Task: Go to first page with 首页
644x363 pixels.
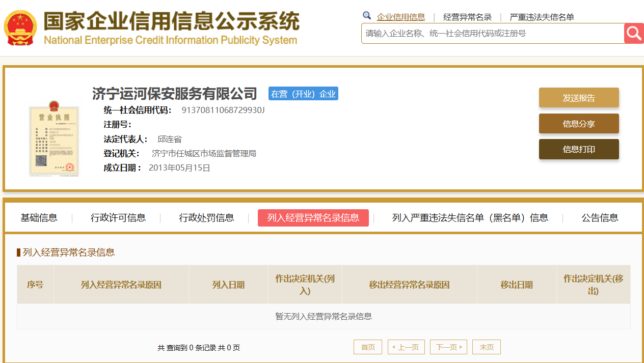Action: pos(368,347)
